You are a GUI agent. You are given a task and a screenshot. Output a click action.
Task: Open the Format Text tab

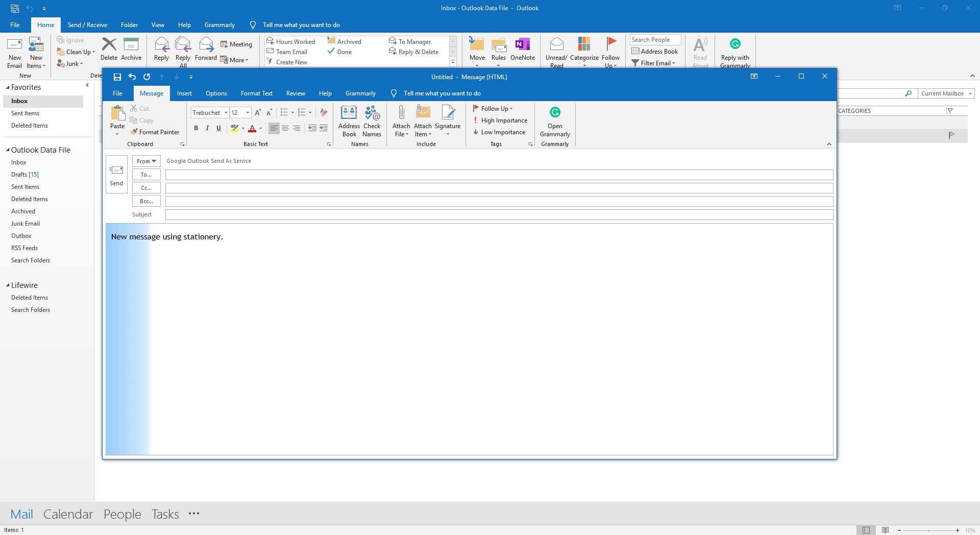coord(256,93)
